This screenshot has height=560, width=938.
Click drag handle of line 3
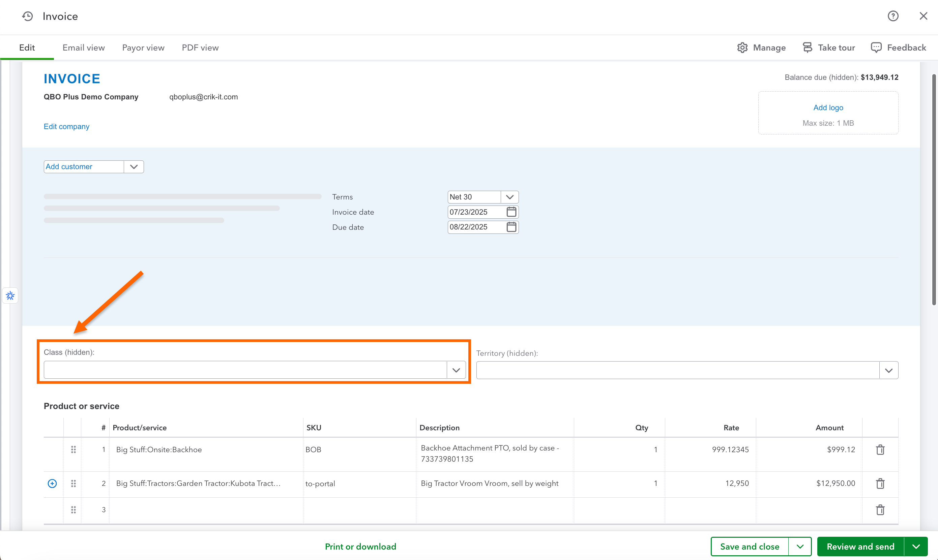(x=73, y=510)
